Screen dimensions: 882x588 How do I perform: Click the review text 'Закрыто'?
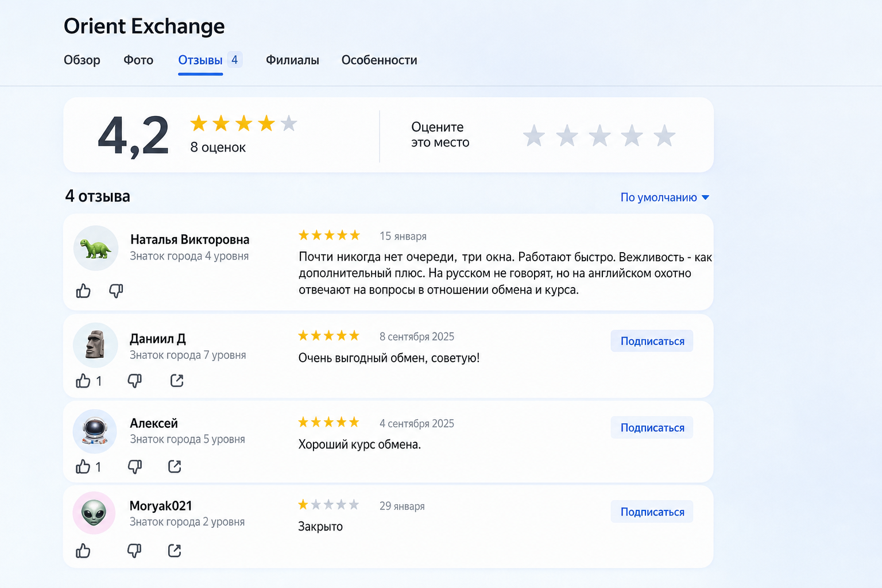320,527
